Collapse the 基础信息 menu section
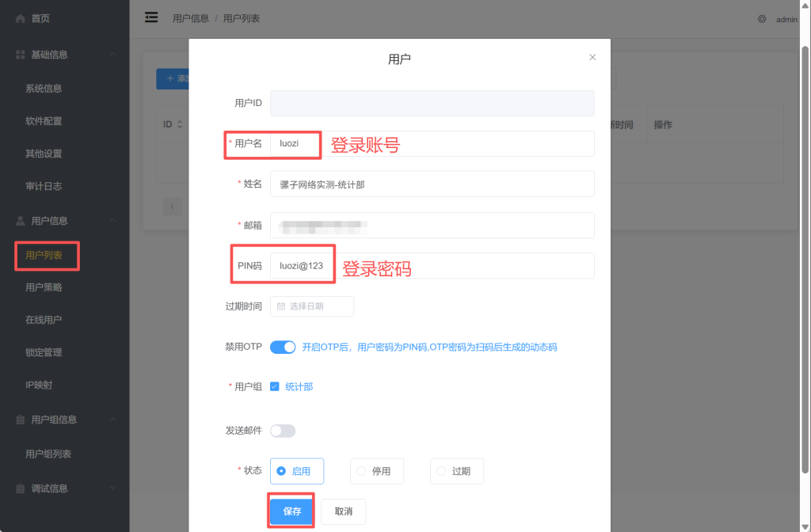The width and height of the screenshot is (811, 532). 113,55
